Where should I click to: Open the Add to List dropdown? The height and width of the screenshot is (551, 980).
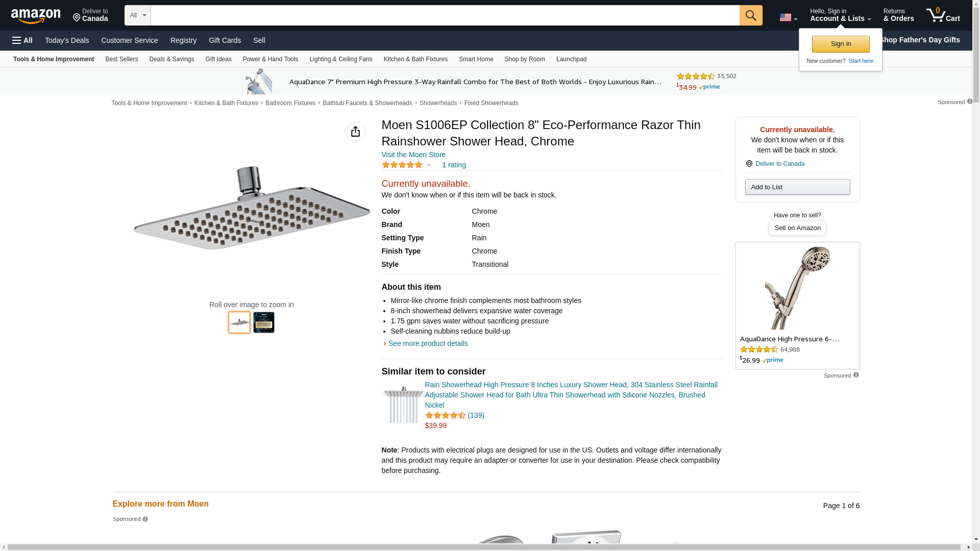797,187
